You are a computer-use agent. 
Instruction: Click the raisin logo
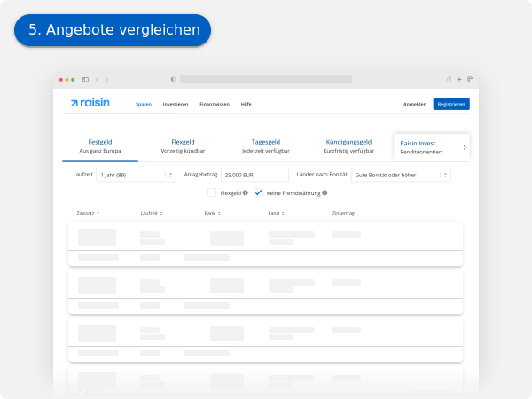pos(90,103)
